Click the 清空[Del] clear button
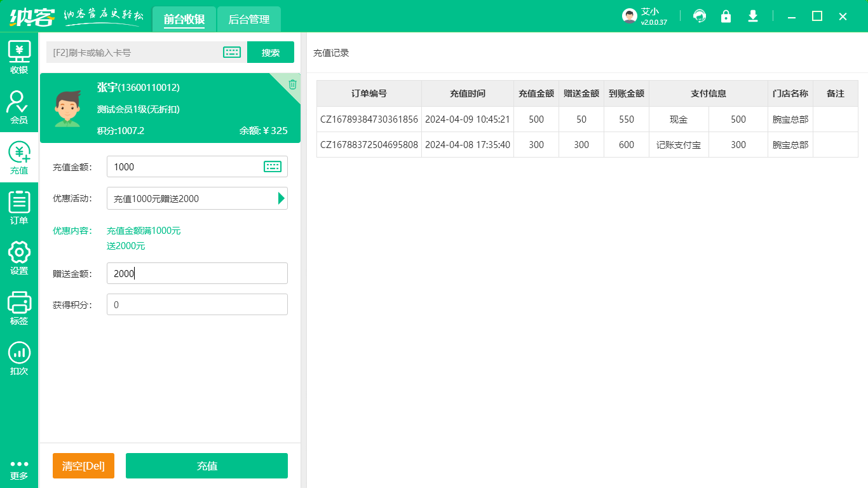Image resolution: width=868 pixels, height=488 pixels. [x=83, y=466]
